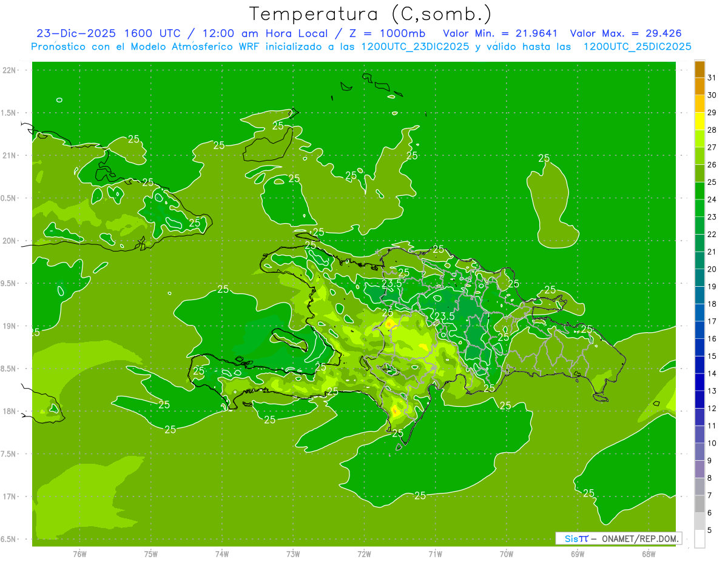This screenshot has height=562, width=728.
Task: Click the axis label "6.5N"
Action: [9, 539]
